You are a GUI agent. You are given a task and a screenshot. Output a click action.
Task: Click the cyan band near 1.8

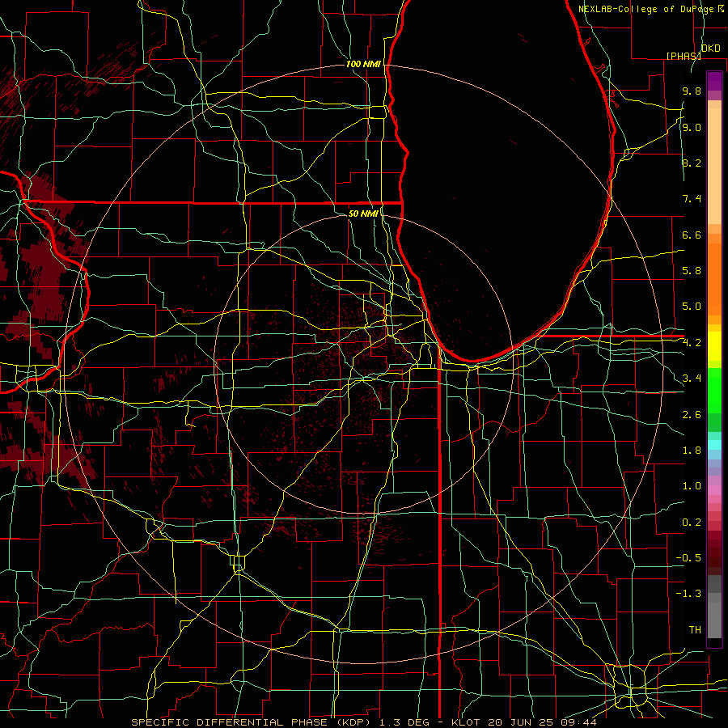(x=714, y=445)
